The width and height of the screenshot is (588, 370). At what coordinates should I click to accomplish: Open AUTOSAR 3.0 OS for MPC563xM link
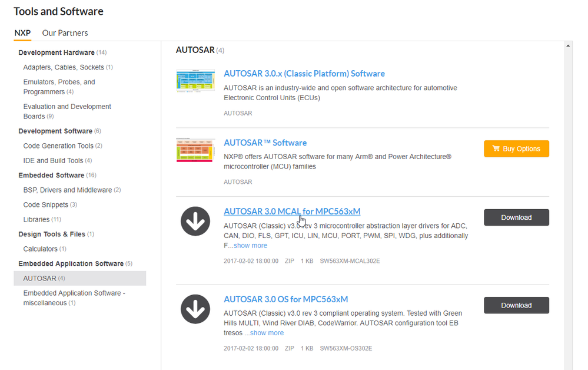click(x=285, y=299)
